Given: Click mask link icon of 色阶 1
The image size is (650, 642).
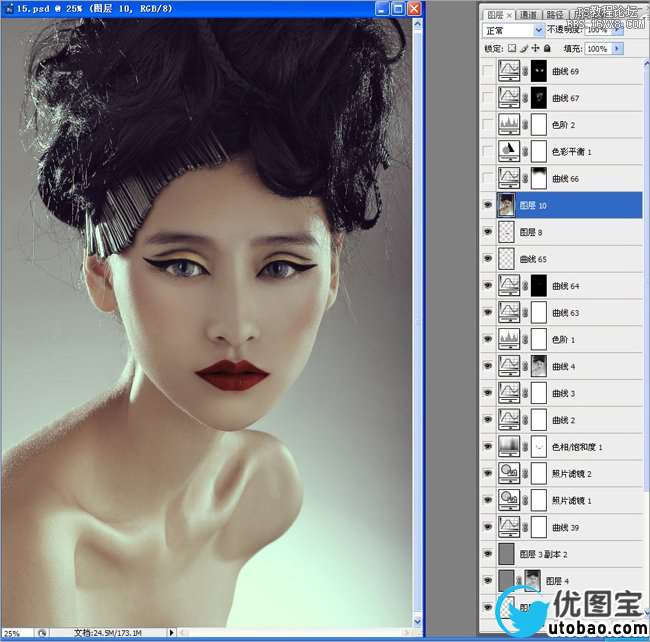Looking at the screenshot, I should coord(525,340).
